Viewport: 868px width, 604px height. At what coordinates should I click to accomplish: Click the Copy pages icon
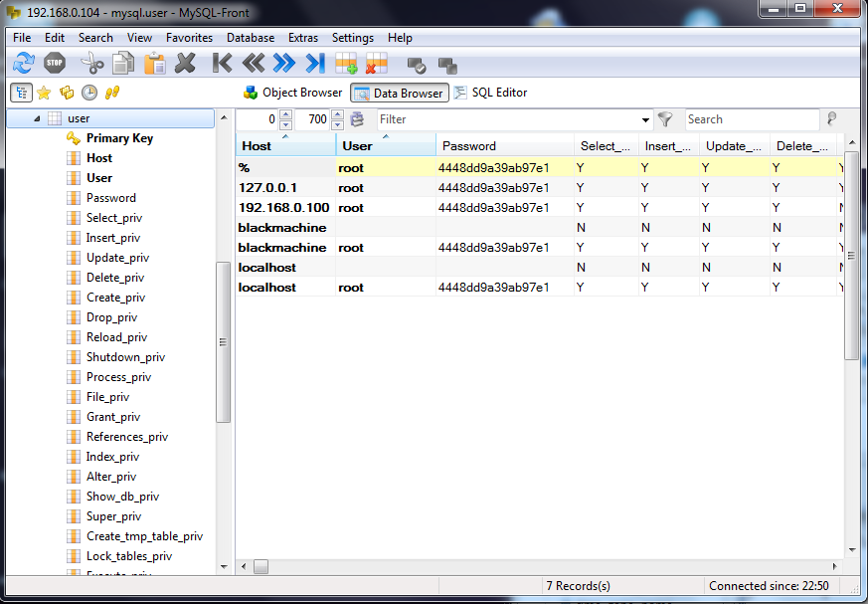click(123, 63)
